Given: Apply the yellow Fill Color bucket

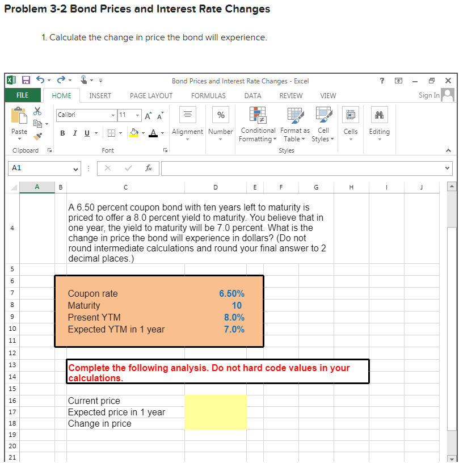Looking at the screenshot, I should [x=134, y=133].
